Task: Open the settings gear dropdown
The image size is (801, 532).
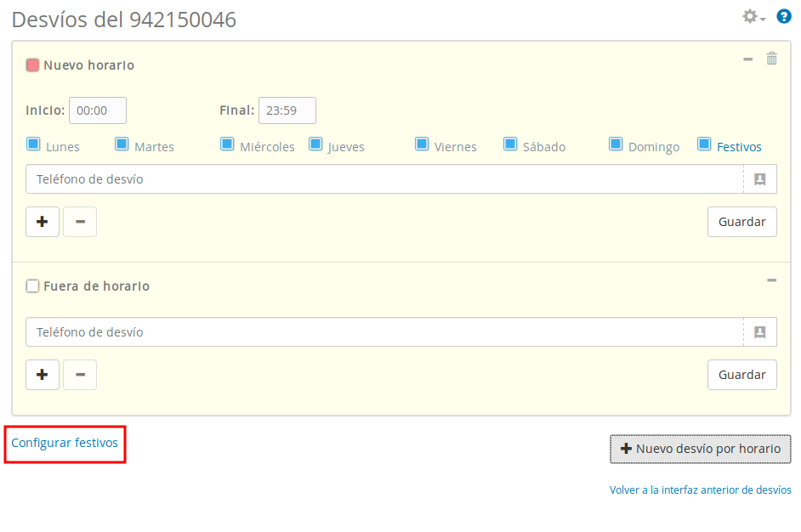Action: pyautogui.click(x=753, y=17)
